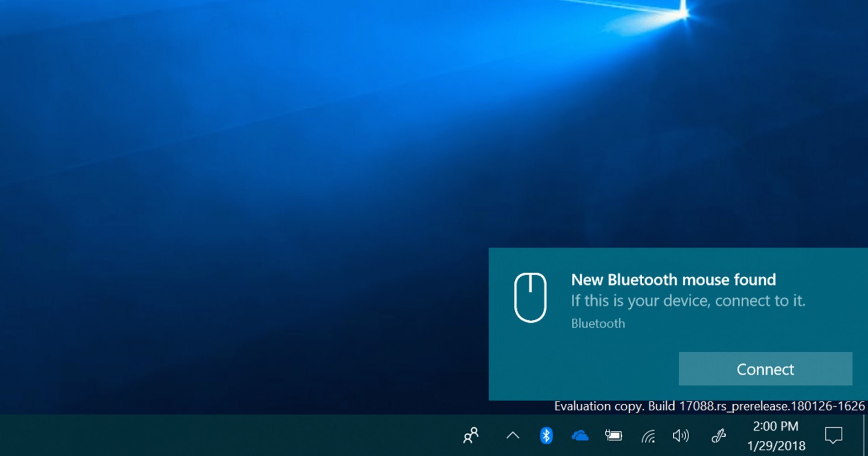Open Windows Ink Workspace pen icon
Viewport: 868px width, 456px height.
click(718, 435)
